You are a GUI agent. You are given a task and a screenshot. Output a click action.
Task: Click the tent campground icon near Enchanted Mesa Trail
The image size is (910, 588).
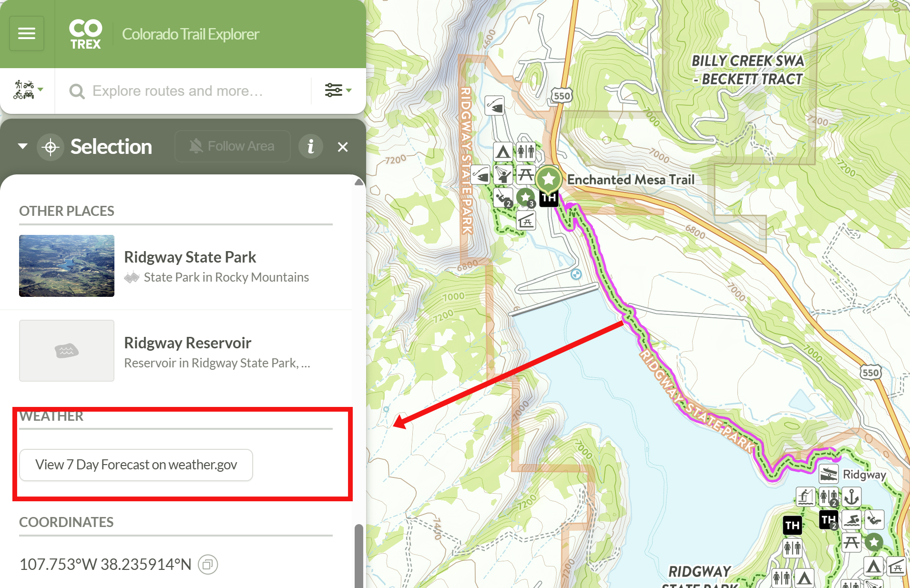503,152
